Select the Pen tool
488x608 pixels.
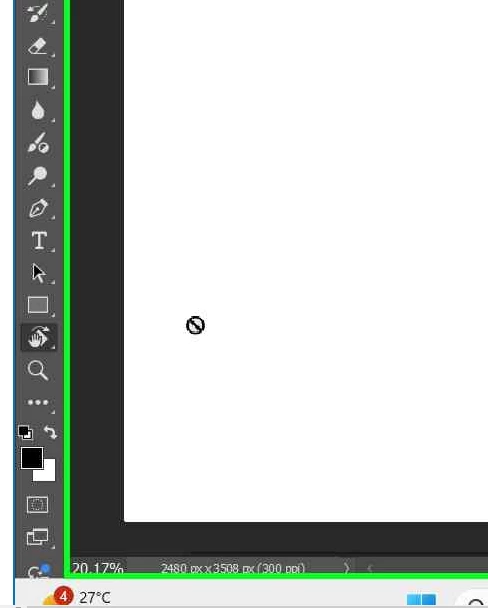point(38,209)
